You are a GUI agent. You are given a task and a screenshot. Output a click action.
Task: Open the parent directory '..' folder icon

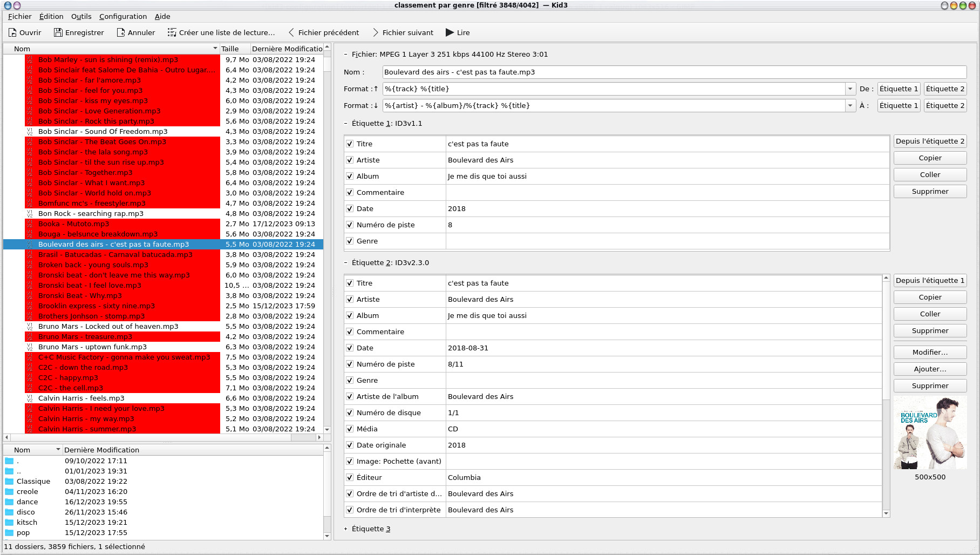(9, 471)
